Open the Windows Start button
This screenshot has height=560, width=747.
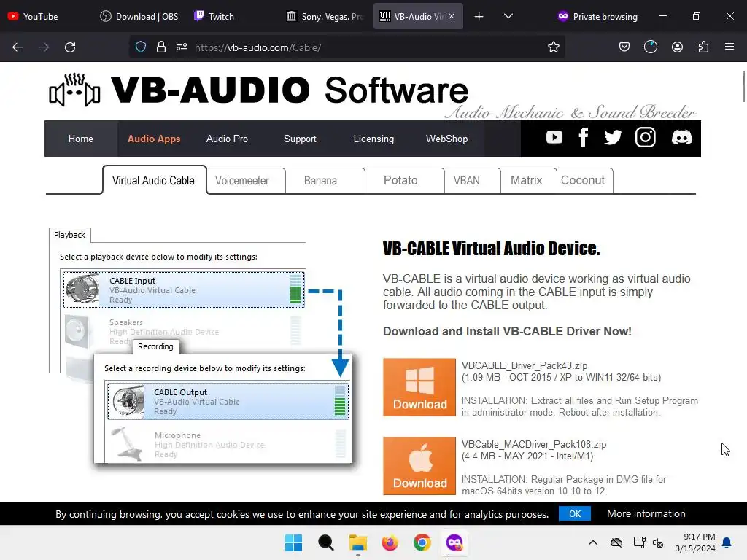(x=293, y=542)
